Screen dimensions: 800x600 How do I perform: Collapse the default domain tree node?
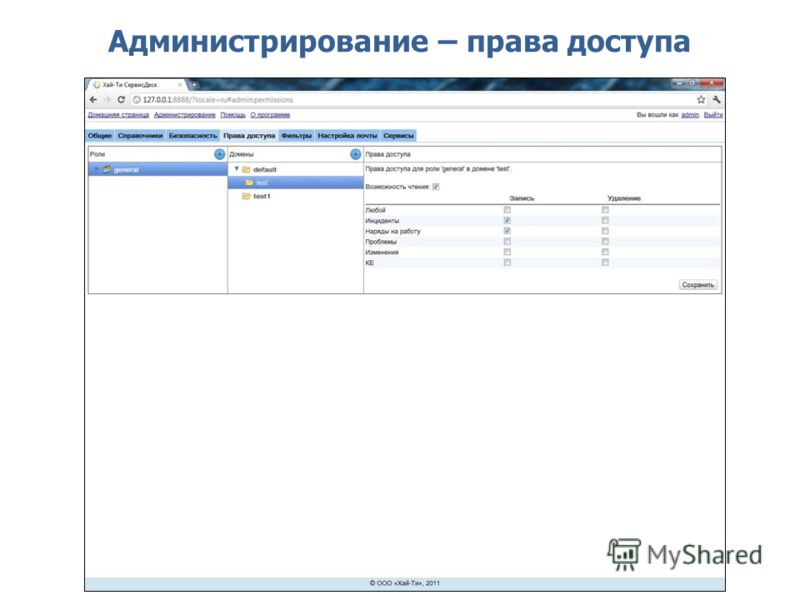(236, 169)
